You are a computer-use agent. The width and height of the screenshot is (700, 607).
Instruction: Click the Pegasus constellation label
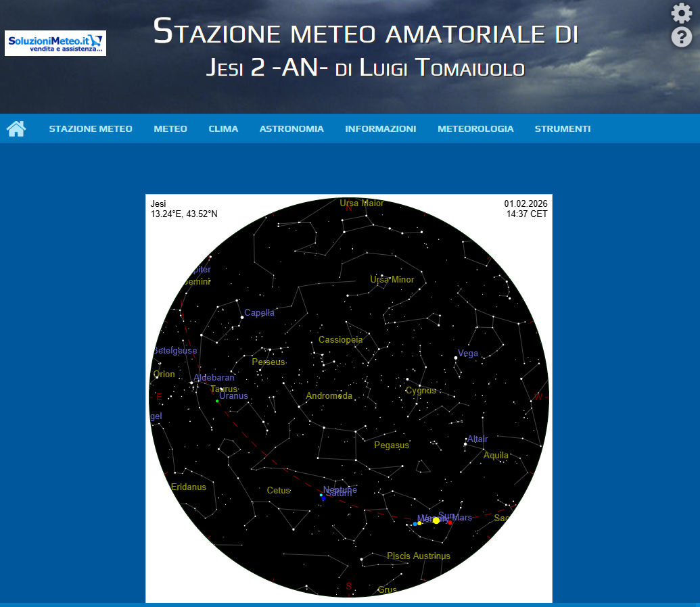click(x=391, y=445)
